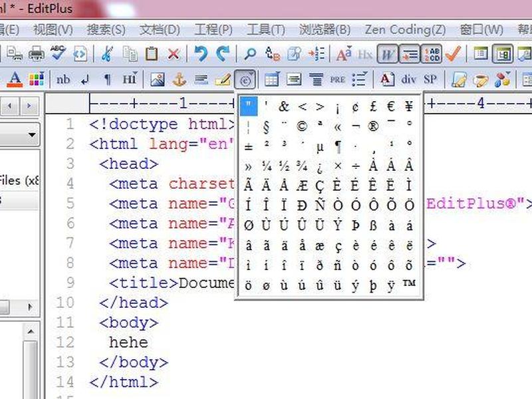The image size is (532, 399).
Task: Run the ABC spell check tool
Action: 58,54
